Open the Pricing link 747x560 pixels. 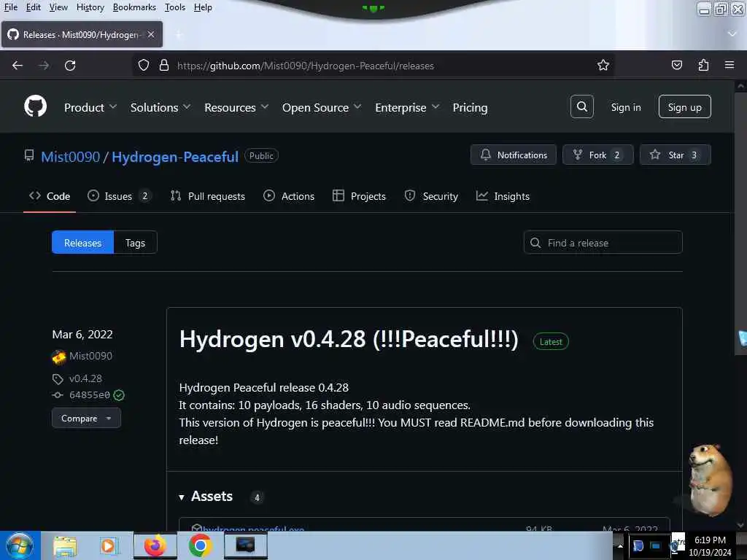pyautogui.click(x=470, y=108)
